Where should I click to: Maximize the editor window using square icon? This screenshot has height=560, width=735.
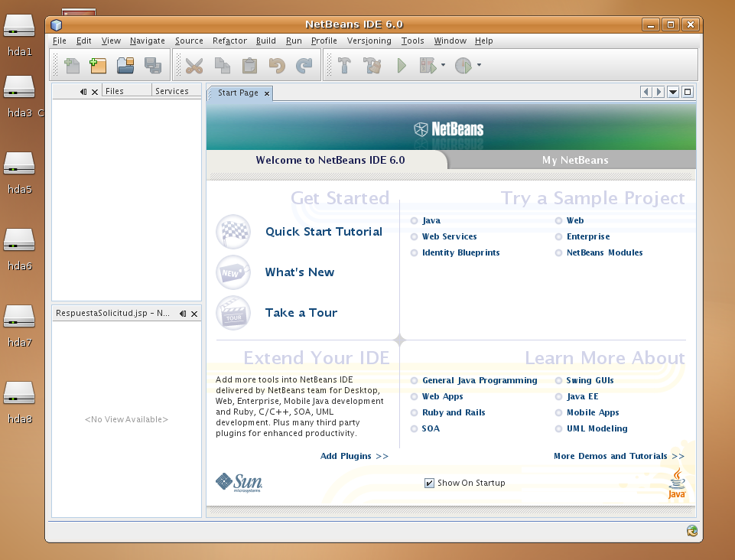[688, 92]
